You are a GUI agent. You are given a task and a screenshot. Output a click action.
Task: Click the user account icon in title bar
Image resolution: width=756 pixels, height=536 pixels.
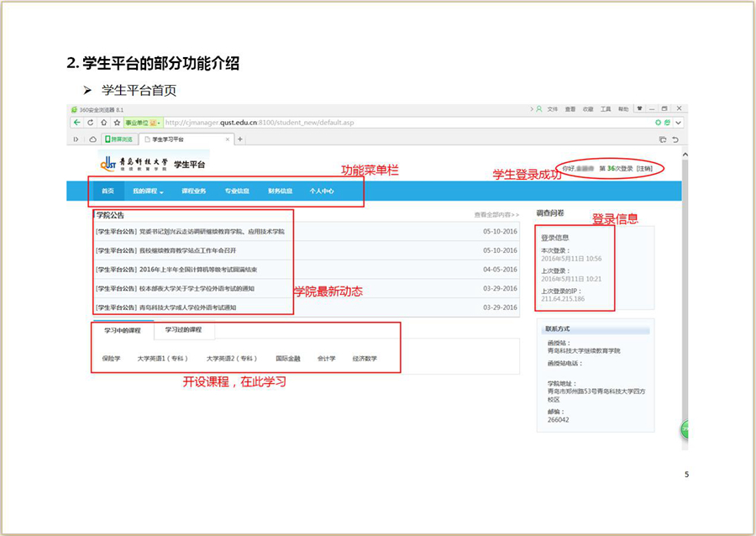click(538, 109)
